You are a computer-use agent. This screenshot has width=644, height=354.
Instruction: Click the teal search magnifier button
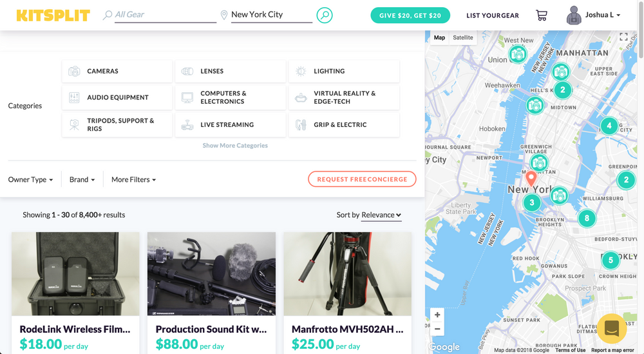pos(325,15)
